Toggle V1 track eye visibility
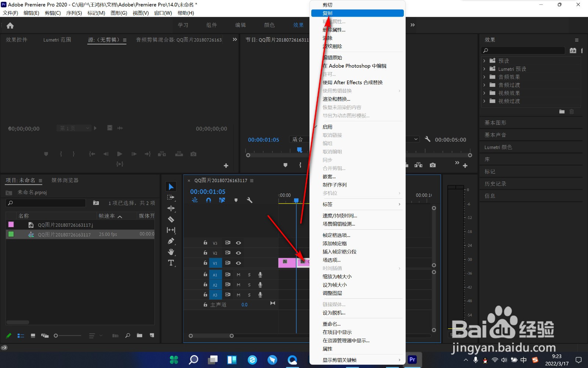Screen dimensions: 588x368 pos(238,263)
